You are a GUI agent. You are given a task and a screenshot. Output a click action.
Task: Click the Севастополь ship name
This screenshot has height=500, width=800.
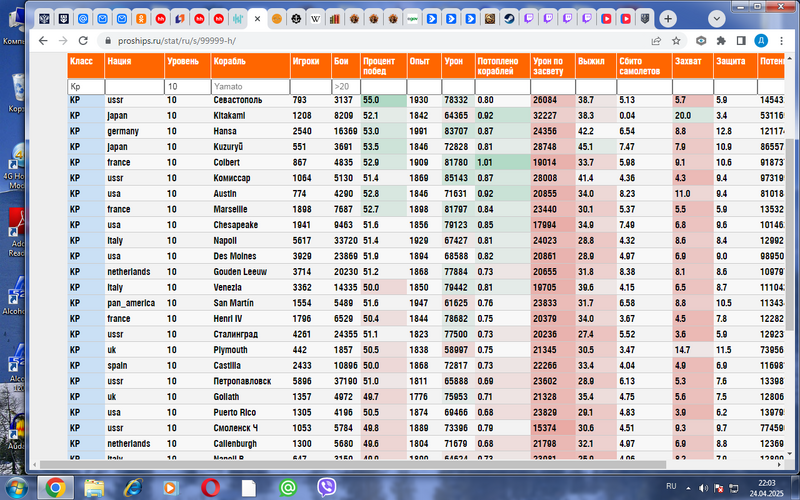[x=238, y=100]
